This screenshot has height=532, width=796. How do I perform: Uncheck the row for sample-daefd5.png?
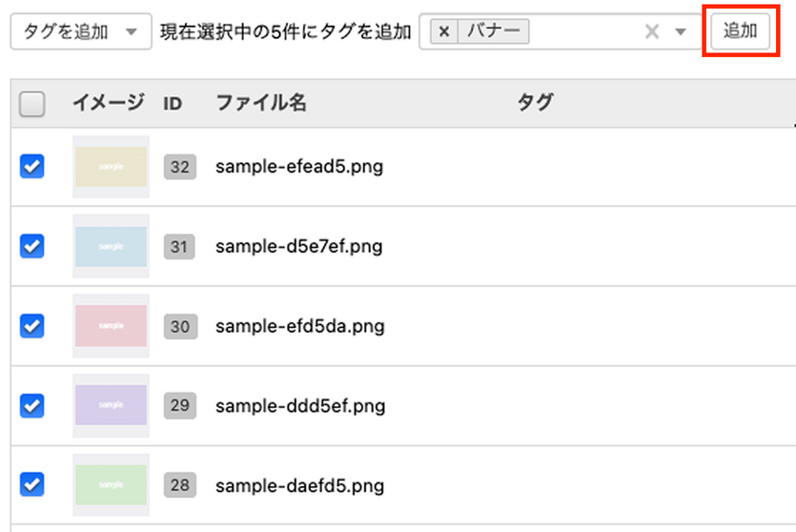pyautogui.click(x=32, y=484)
